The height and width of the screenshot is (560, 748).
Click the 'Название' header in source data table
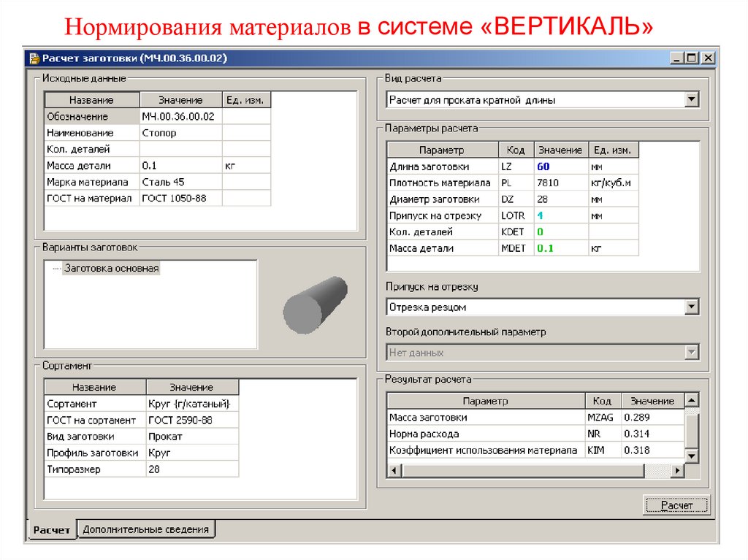[91, 100]
